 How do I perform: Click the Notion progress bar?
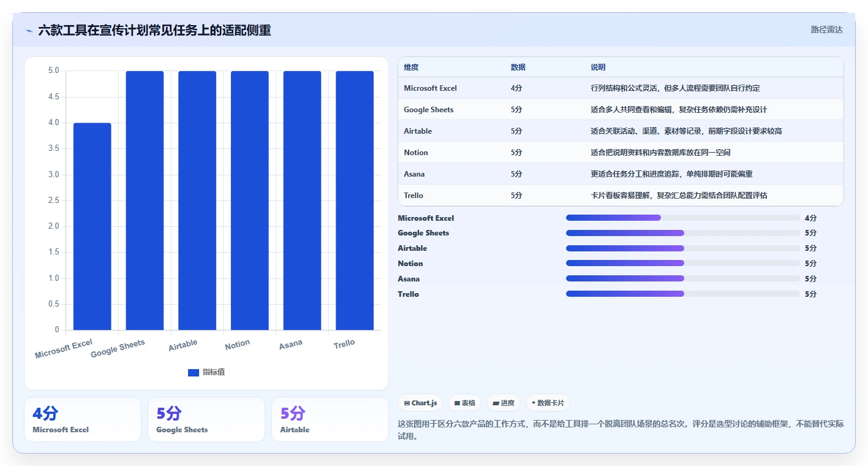tap(683, 263)
